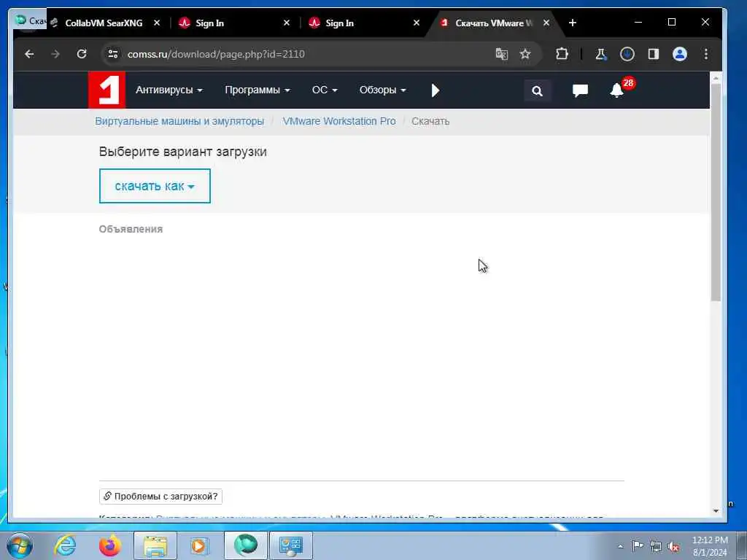
Task: Go back to the previous page
Action: coord(29,54)
